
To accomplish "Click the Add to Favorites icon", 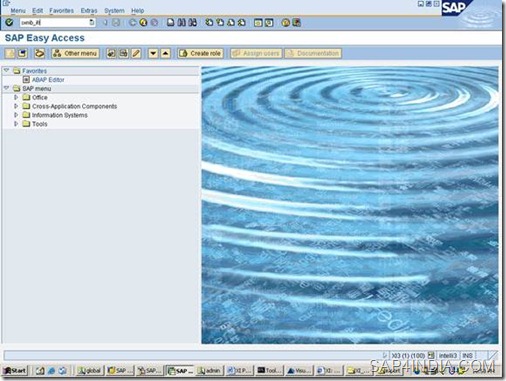I will (111, 53).
